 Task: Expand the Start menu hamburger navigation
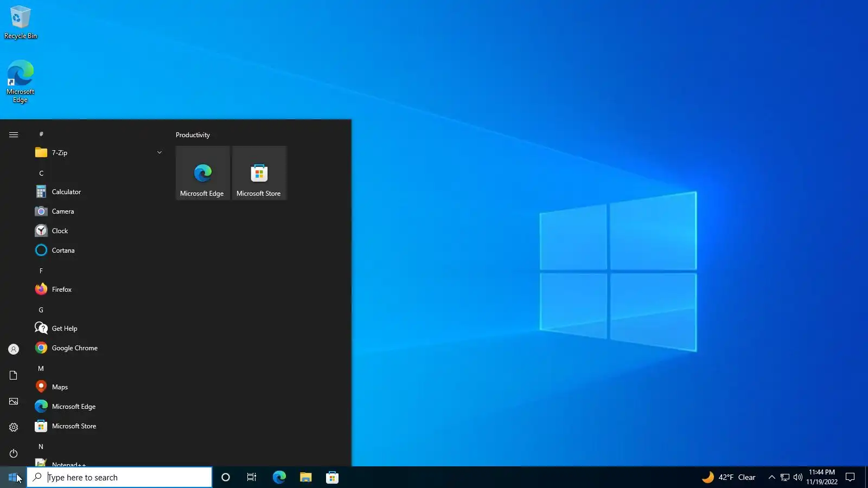pyautogui.click(x=14, y=134)
